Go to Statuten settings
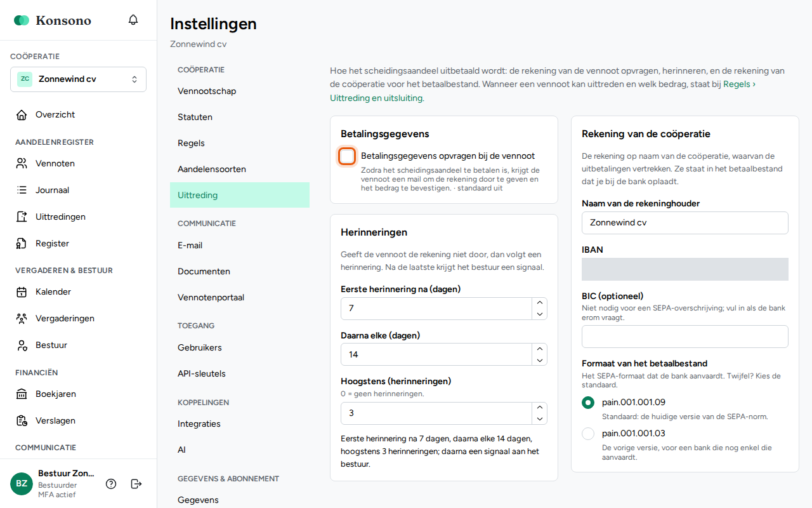The image size is (812, 508). pyautogui.click(x=240, y=117)
